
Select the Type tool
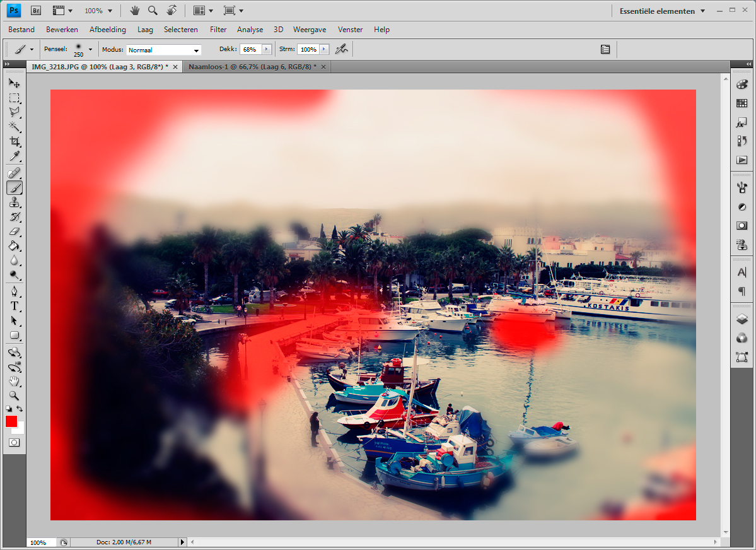click(x=15, y=306)
